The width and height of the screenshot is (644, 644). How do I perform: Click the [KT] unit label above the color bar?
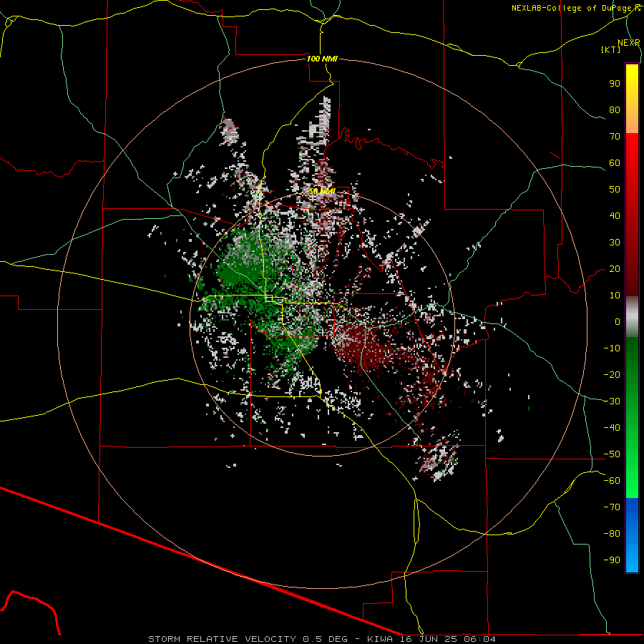tap(611, 49)
